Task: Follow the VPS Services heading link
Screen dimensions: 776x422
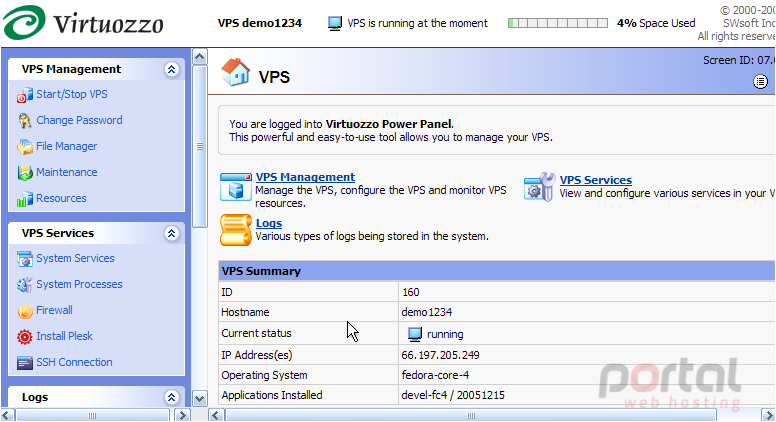Action: tap(596, 180)
